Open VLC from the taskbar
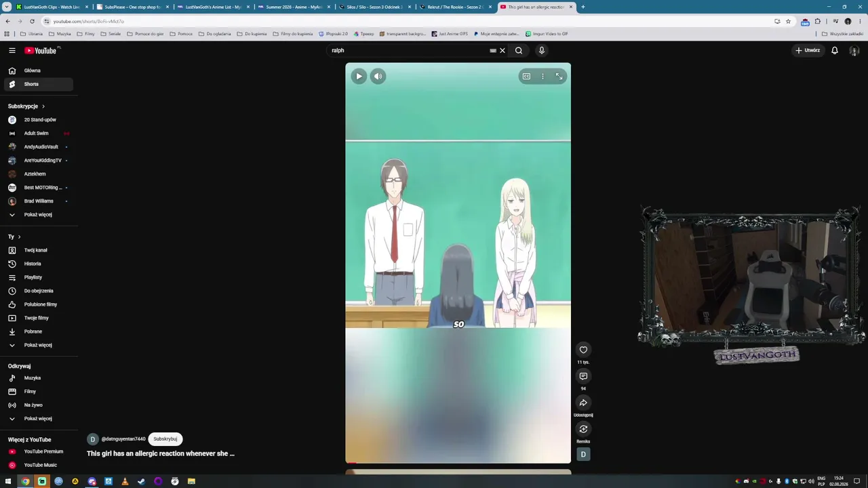 (x=125, y=481)
